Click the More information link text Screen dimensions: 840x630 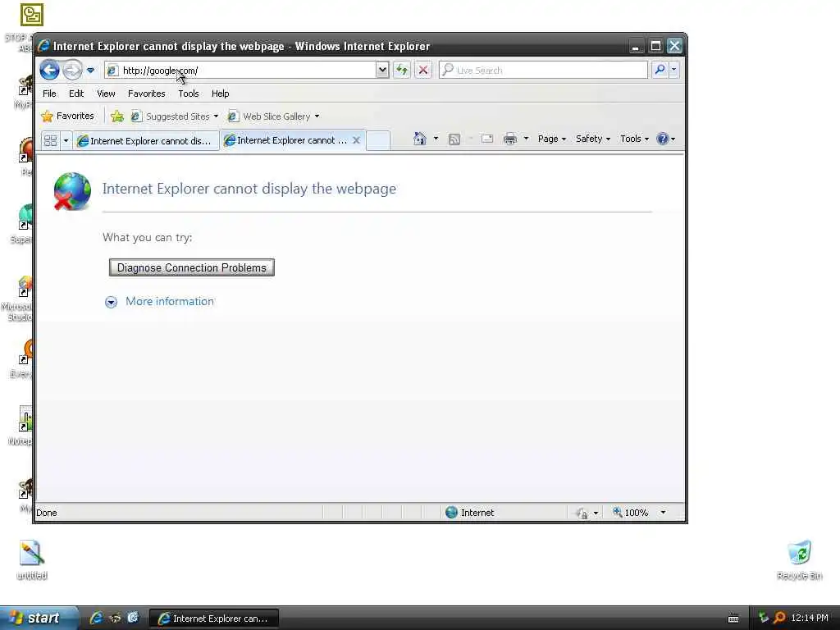point(170,301)
